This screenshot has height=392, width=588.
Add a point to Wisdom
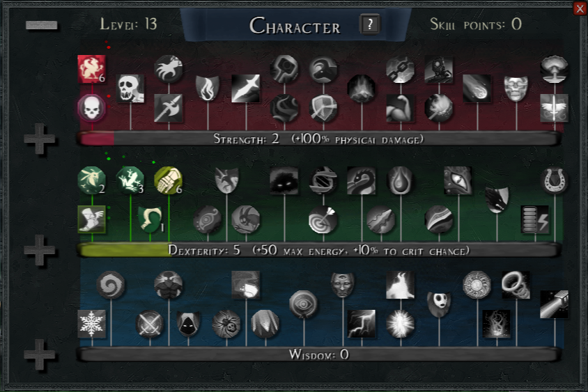pos(40,354)
